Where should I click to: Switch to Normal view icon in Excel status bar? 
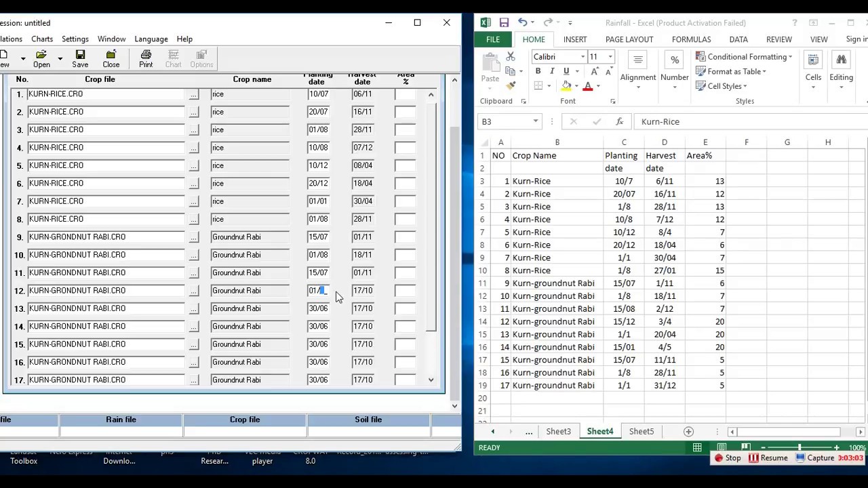[x=697, y=447]
